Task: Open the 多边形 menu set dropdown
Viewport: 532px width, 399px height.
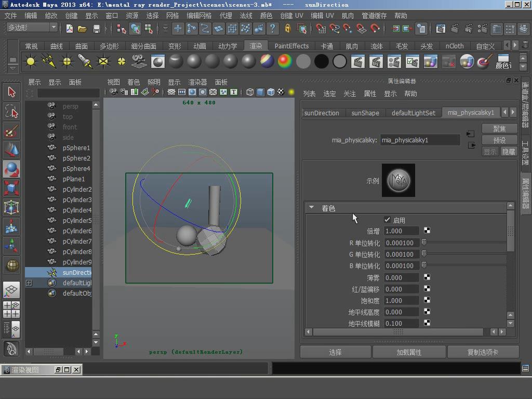Action: click(x=32, y=28)
